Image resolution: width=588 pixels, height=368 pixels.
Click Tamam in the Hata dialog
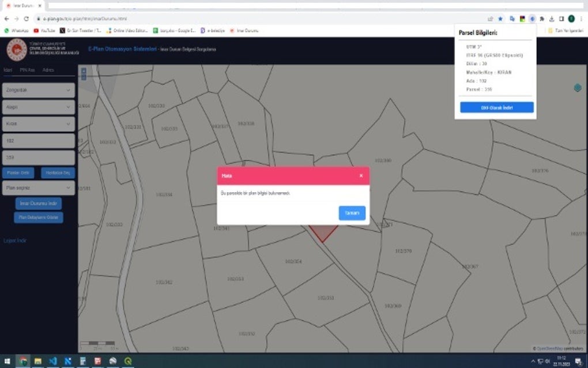point(352,213)
